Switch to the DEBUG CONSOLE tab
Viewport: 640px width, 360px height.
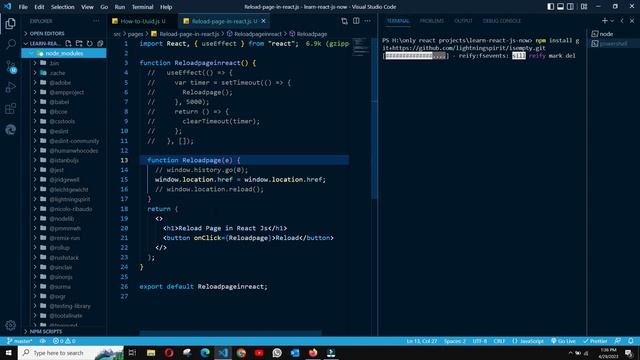[502, 21]
